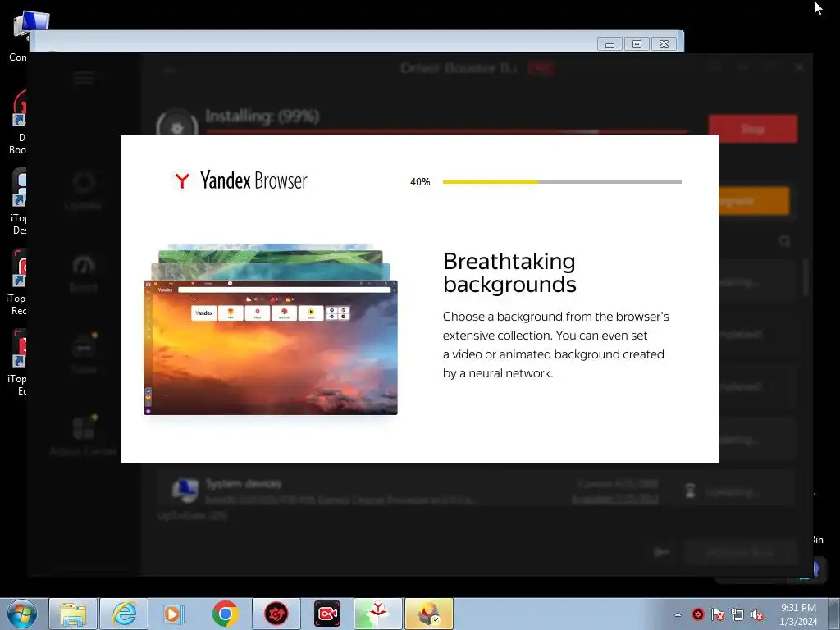
Task: Click the 40% progress percentage label
Action: tap(420, 182)
